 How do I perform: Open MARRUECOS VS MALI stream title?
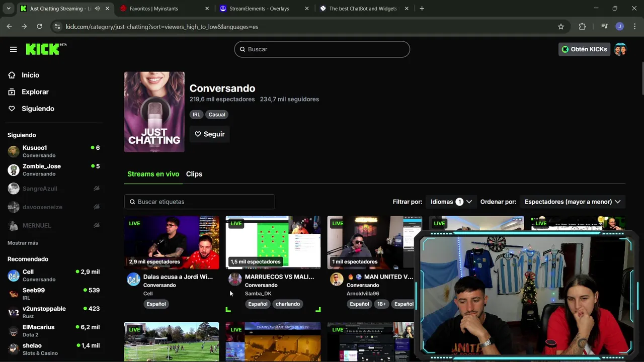click(279, 277)
